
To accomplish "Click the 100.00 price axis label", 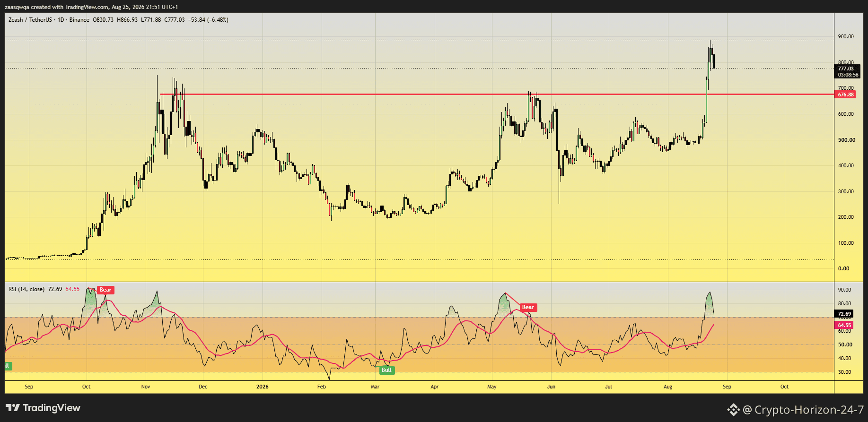I will 846,243.
